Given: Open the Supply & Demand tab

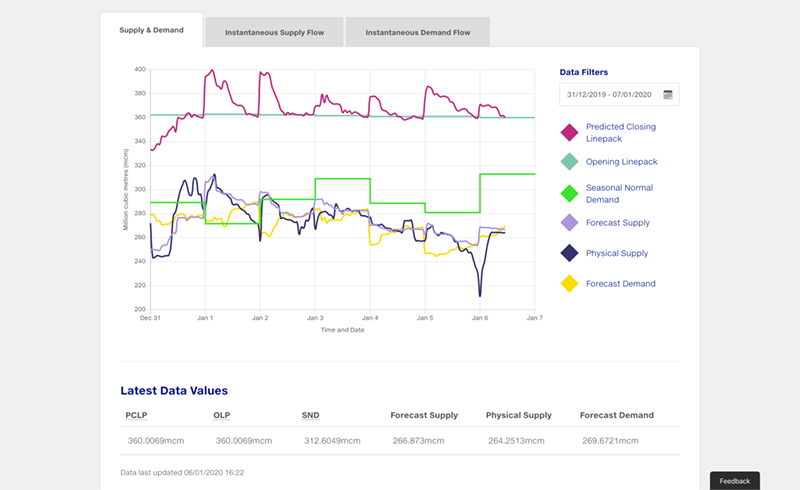Looking at the screenshot, I should [x=152, y=30].
